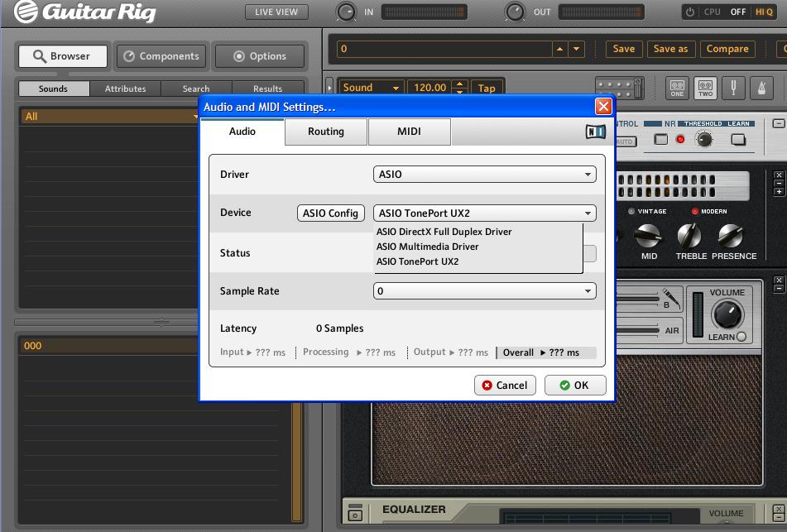This screenshot has width=787, height=532.
Task: Select Tapedeck ONE icon
Action: tap(677, 88)
